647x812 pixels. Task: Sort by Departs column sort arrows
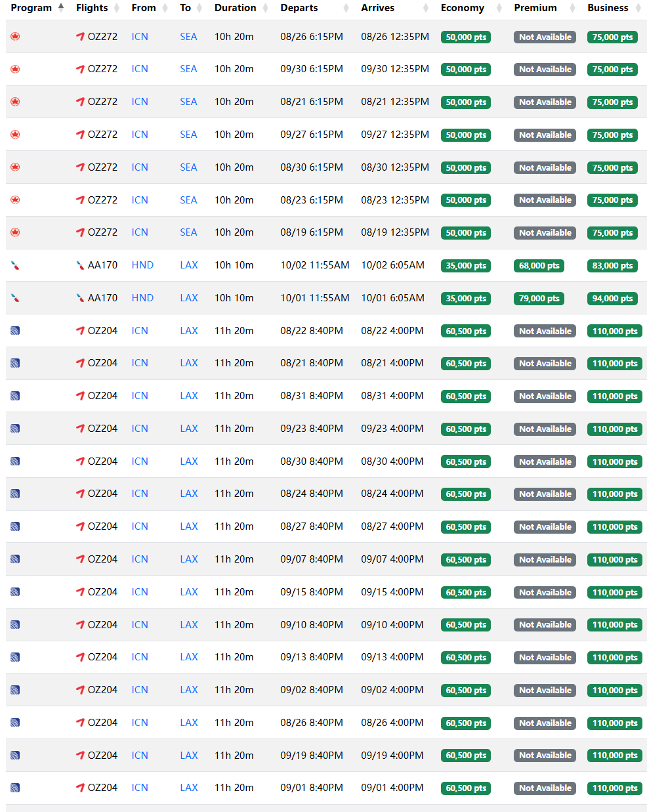[345, 8]
